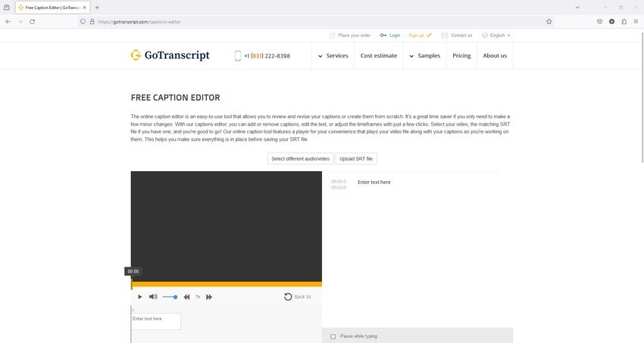Slow down playback with the rewind arrows

pos(186,297)
